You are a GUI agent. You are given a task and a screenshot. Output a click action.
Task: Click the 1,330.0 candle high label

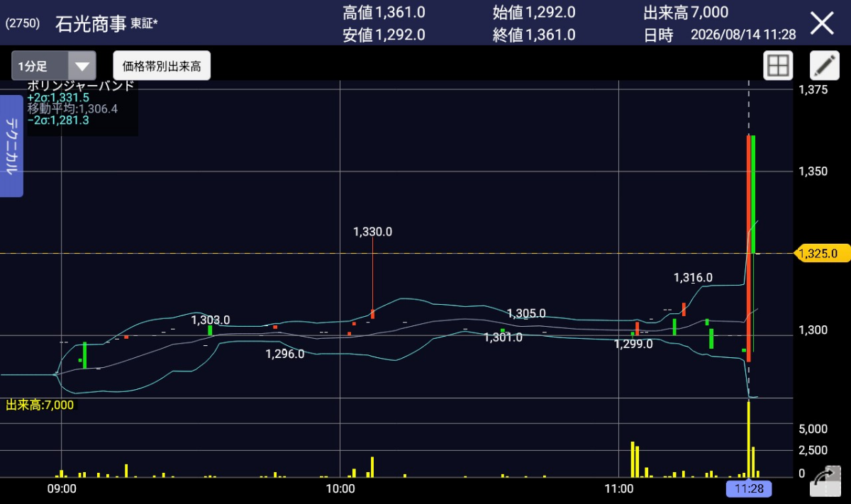tap(372, 231)
